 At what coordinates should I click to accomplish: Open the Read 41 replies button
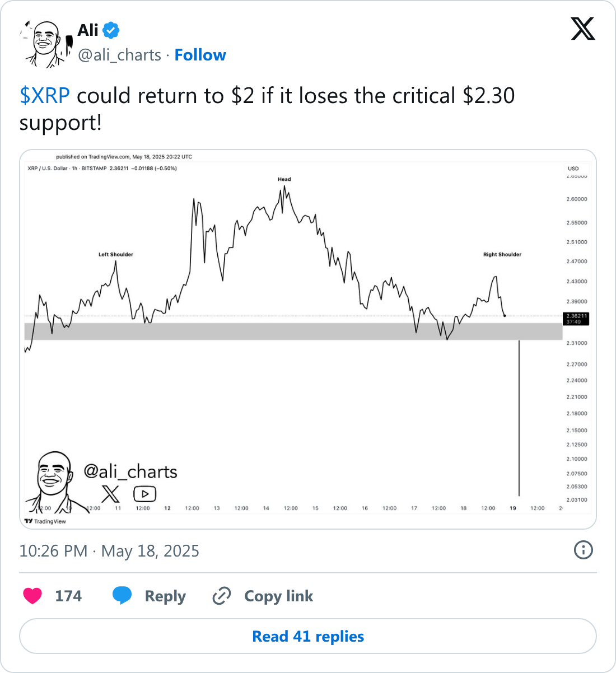[x=308, y=636]
